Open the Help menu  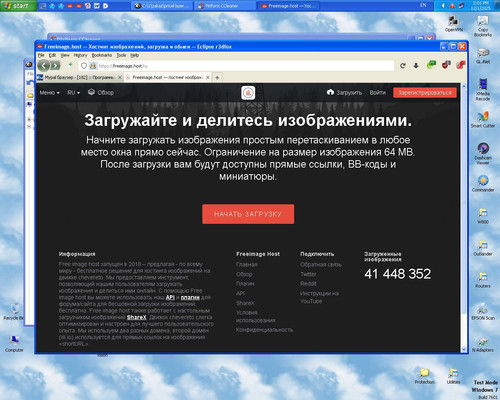click(x=134, y=55)
